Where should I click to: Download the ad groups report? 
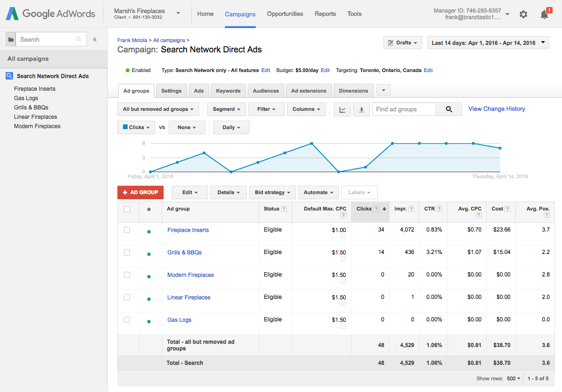tap(361, 109)
